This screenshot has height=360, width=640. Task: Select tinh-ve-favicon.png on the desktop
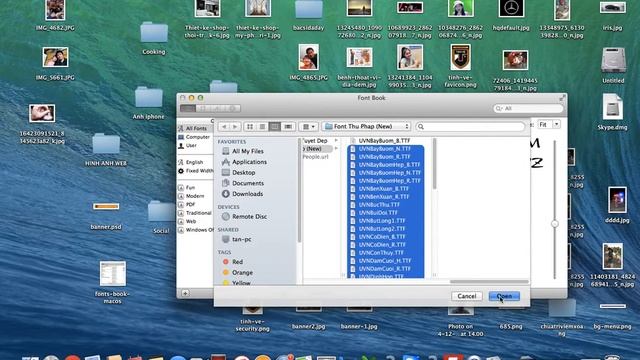tap(460, 66)
